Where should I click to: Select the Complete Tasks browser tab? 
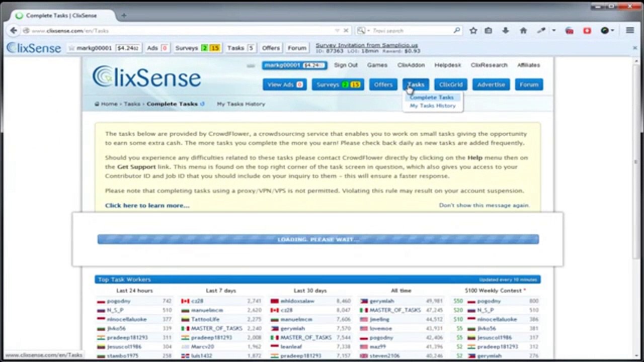[61, 16]
